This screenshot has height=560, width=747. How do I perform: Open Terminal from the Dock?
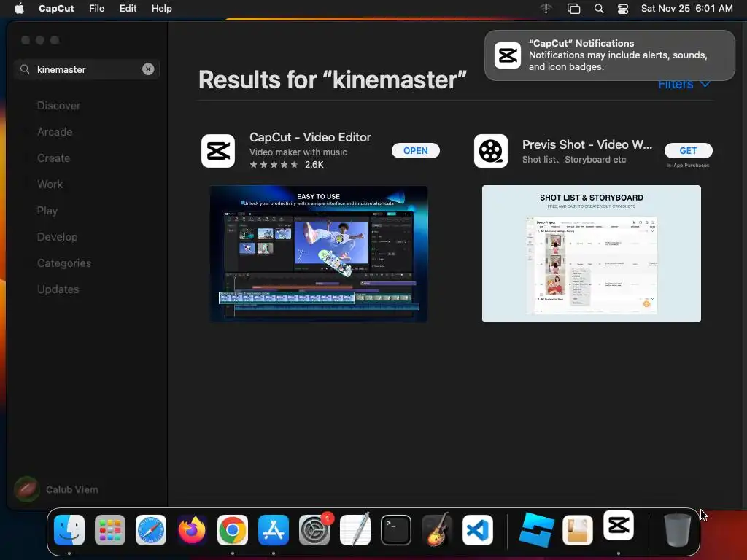pyautogui.click(x=396, y=530)
